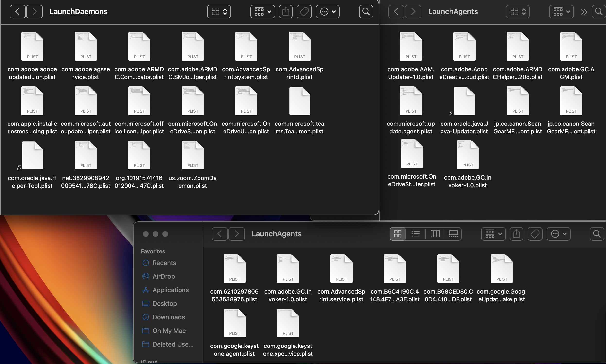Image resolution: width=606 pixels, height=364 pixels.
Task: Click the edit tags icon in the bottom LaunchAgents window
Action: (535, 234)
